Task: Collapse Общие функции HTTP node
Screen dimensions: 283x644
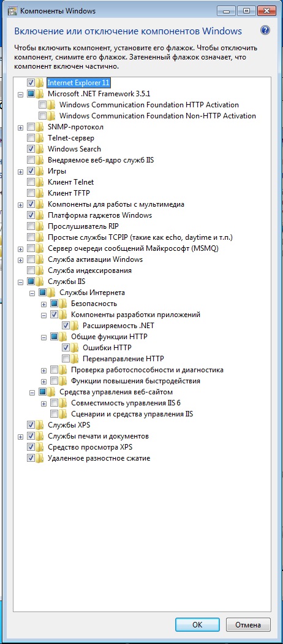Action: click(x=44, y=337)
